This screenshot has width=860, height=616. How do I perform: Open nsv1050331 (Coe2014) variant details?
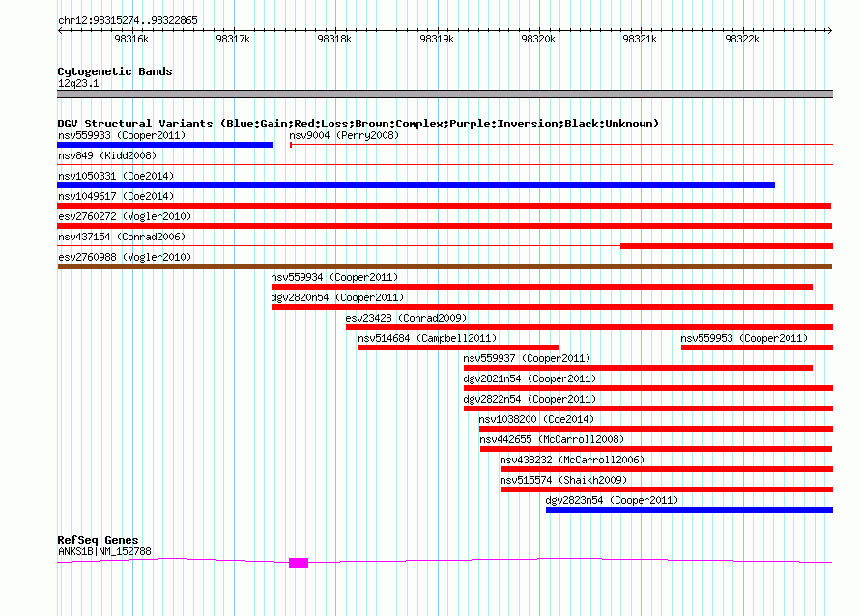[116, 176]
